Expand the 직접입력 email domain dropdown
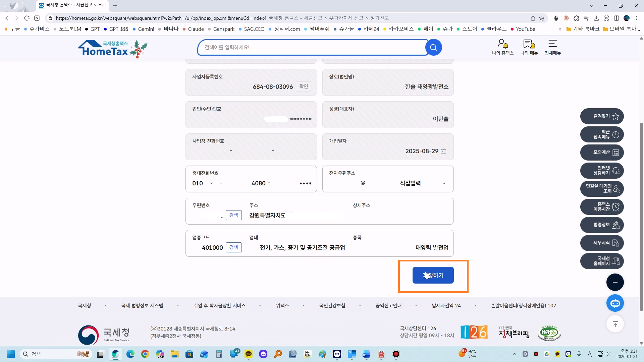The image size is (644, 362). (x=444, y=183)
